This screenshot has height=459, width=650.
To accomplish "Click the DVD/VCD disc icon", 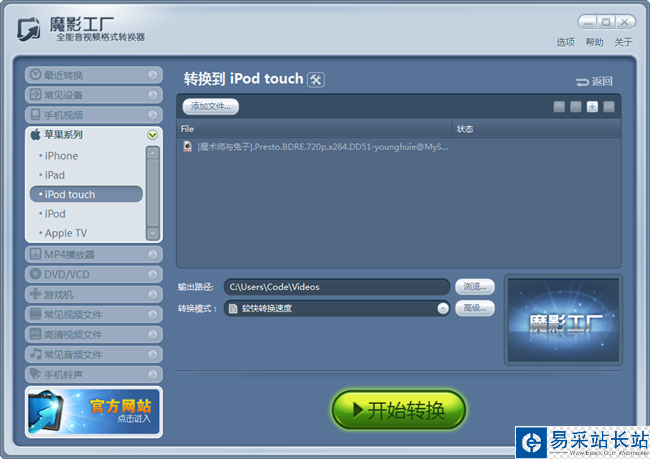I will pyautogui.click(x=36, y=274).
